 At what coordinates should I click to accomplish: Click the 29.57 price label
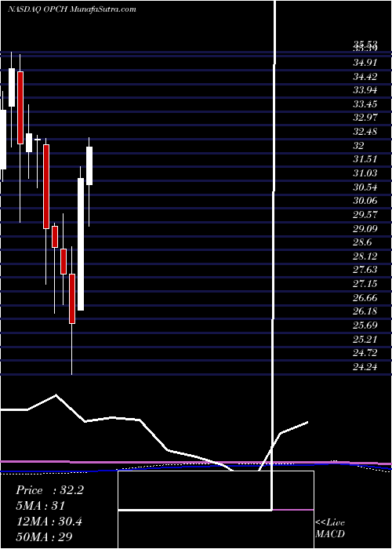[365, 215]
